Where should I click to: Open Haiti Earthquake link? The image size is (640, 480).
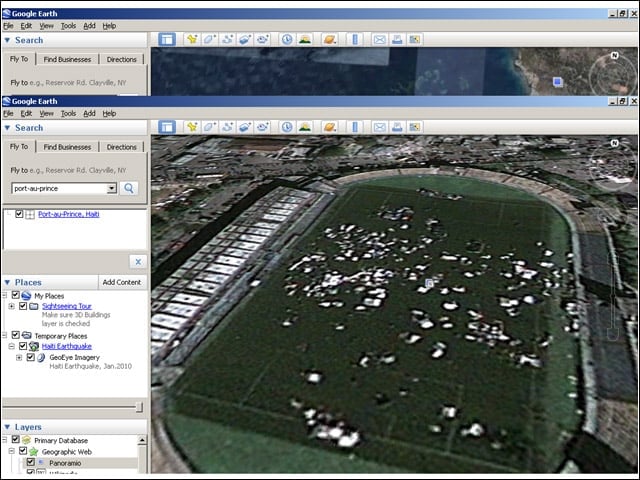[67, 346]
